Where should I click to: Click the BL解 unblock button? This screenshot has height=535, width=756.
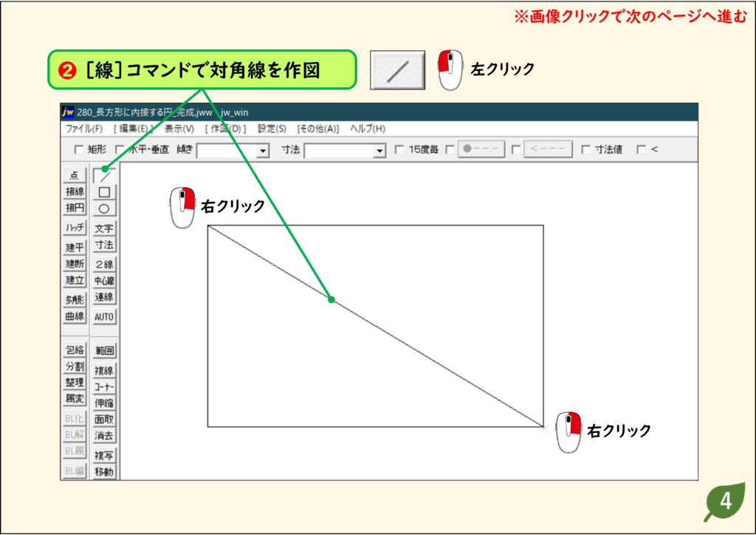[75, 435]
